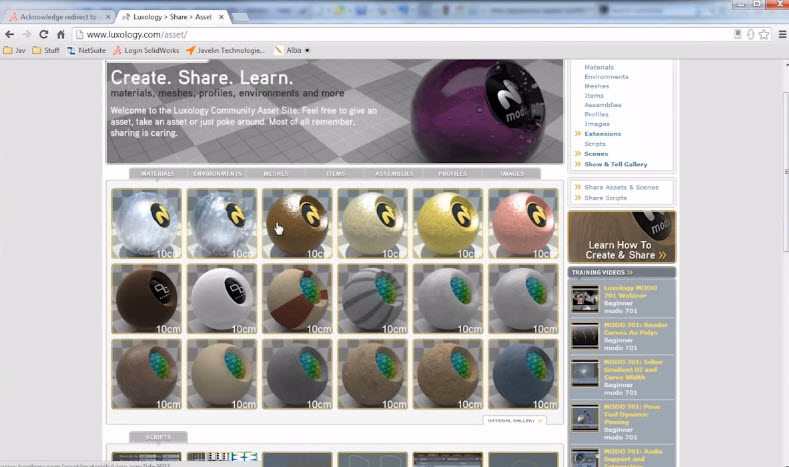Bookmark this page with the star icon
The image size is (789, 467).
point(764,34)
